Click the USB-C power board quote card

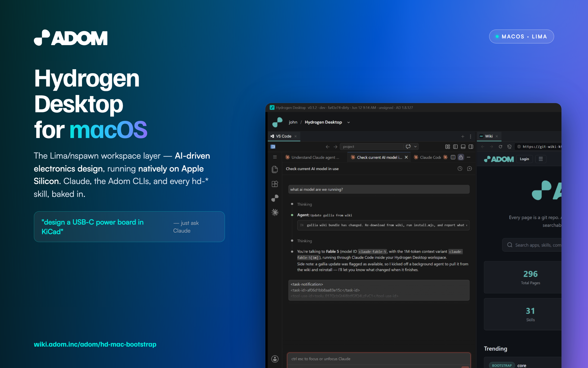coord(129,227)
